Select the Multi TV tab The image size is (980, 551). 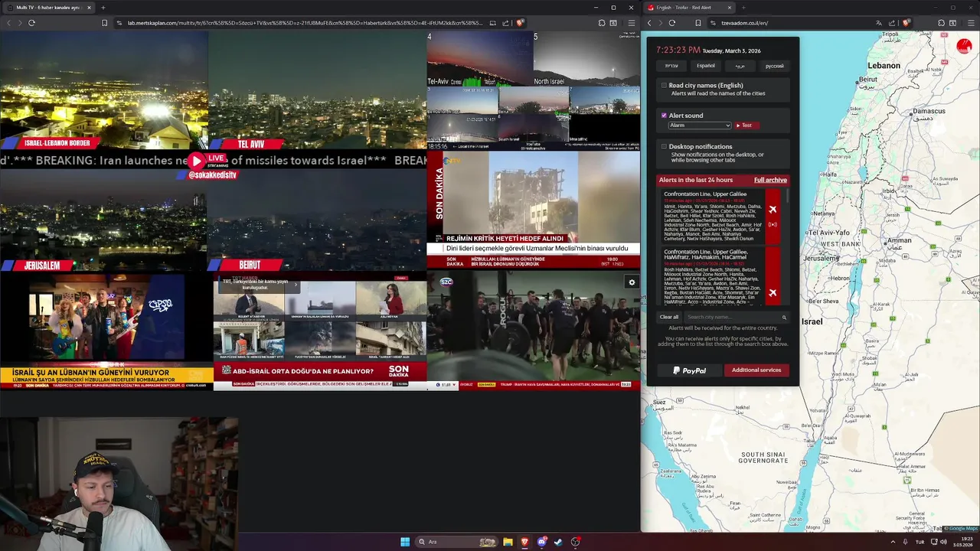[47, 8]
